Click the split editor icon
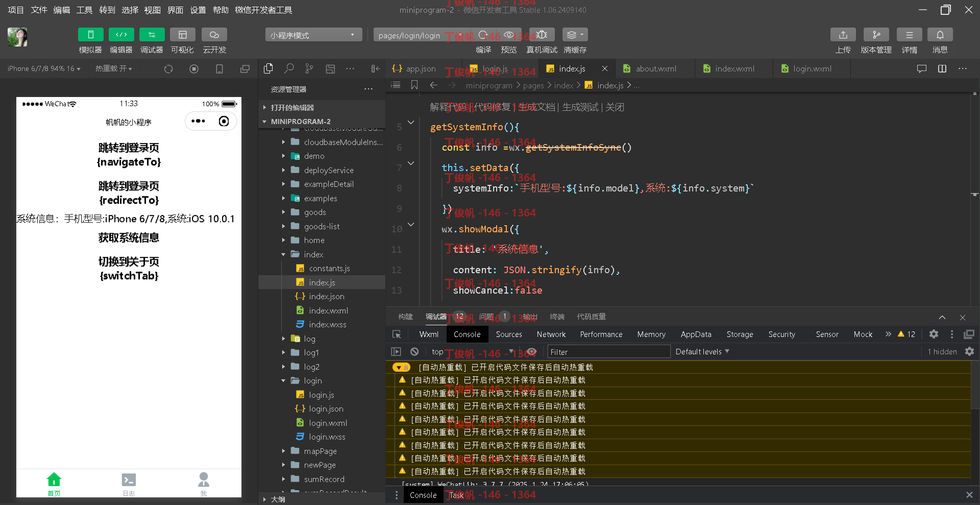This screenshot has height=505, width=980. tap(942, 68)
